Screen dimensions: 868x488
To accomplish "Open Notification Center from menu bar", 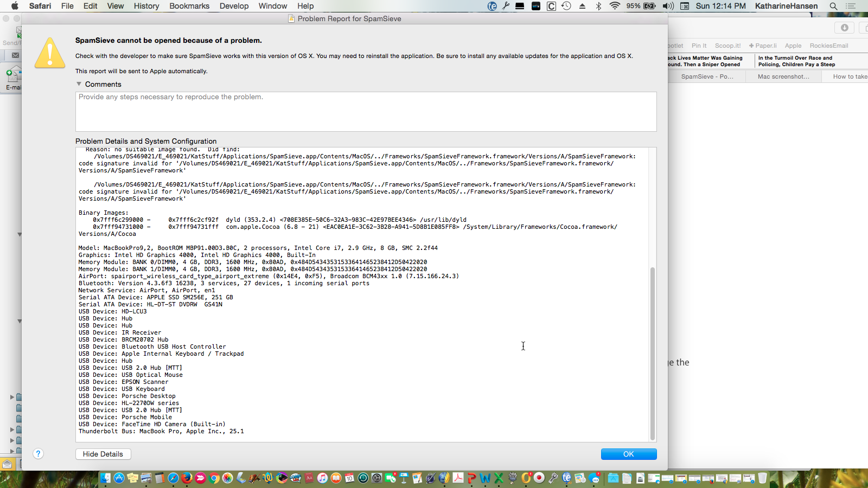I will coord(850,6).
